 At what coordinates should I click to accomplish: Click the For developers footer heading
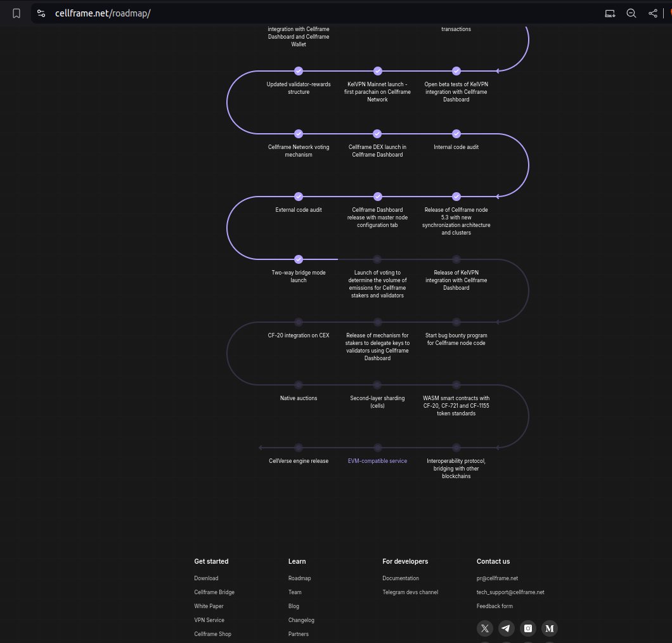click(405, 561)
